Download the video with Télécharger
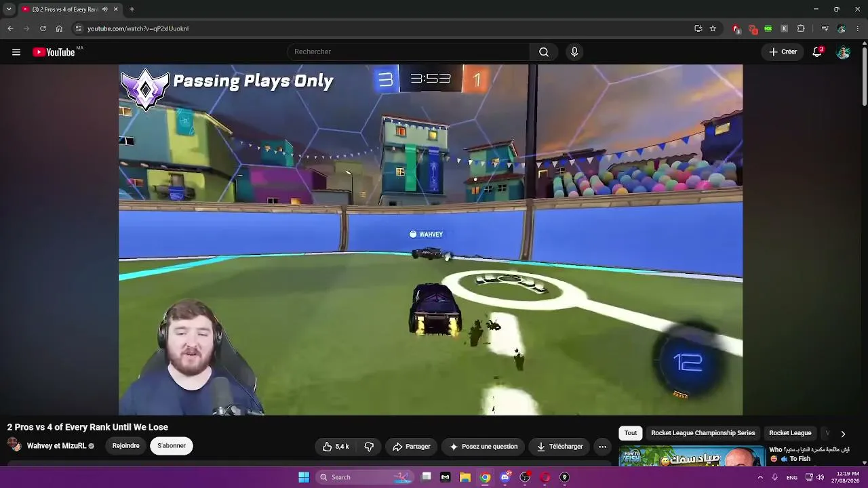This screenshot has width=868, height=488. pos(559,447)
